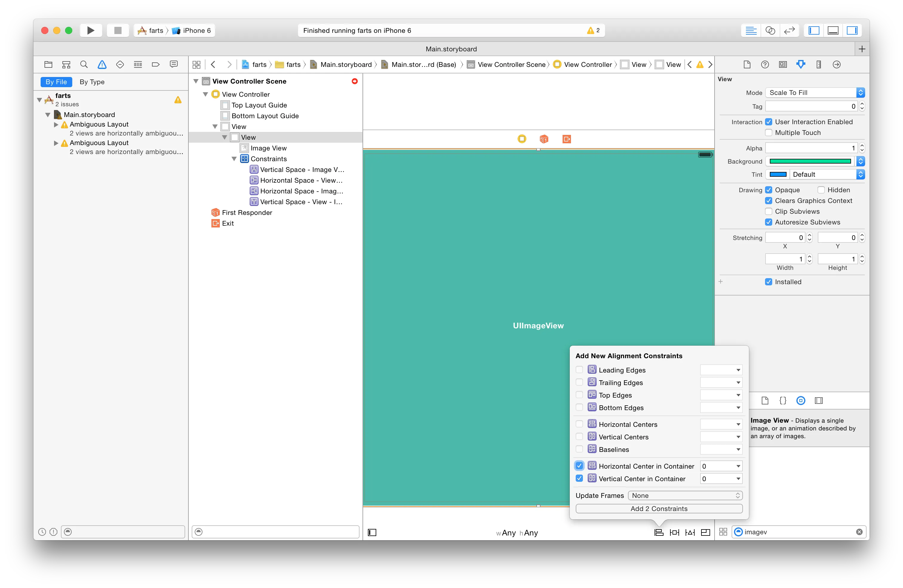Show the File Template library

coord(765,401)
